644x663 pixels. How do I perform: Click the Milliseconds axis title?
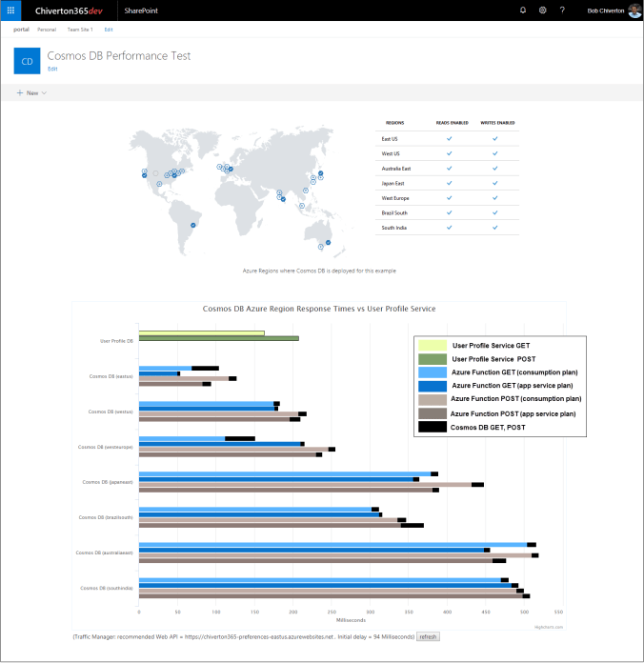[351, 620]
